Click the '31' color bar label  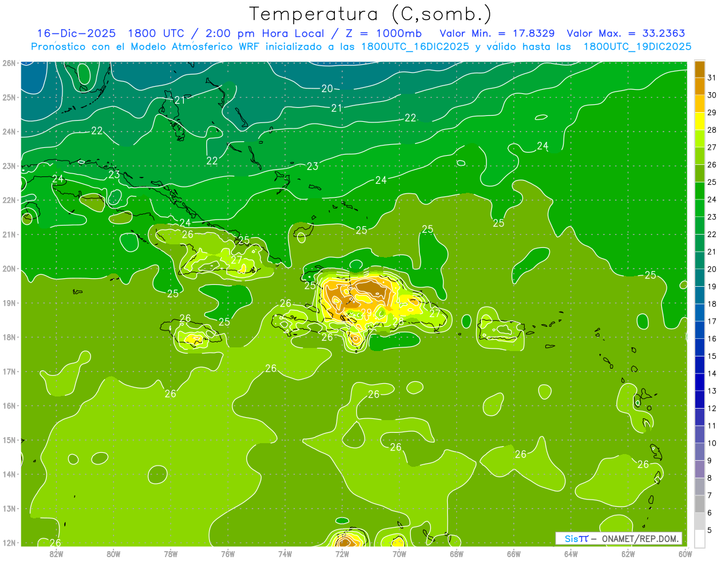pyautogui.click(x=712, y=78)
